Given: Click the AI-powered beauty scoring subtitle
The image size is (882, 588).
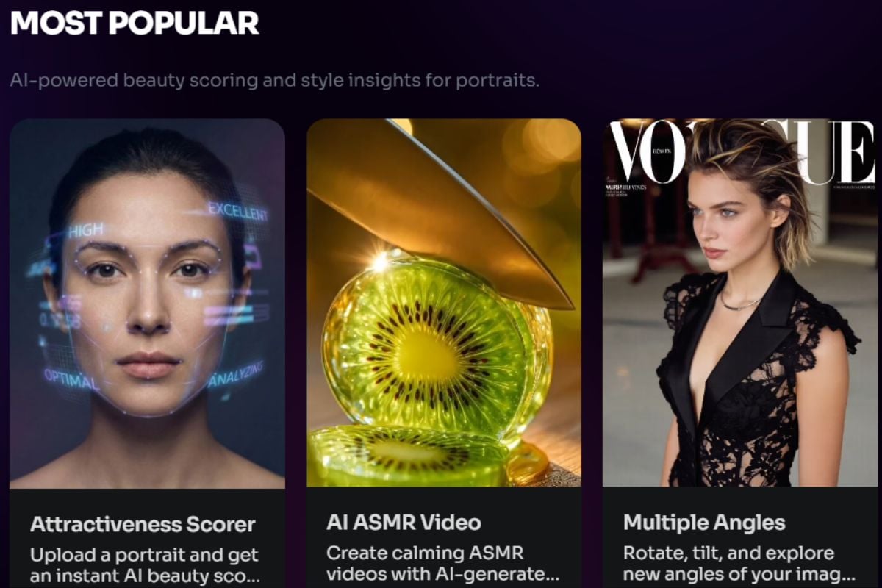Looking at the screenshot, I should coord(275,79).
